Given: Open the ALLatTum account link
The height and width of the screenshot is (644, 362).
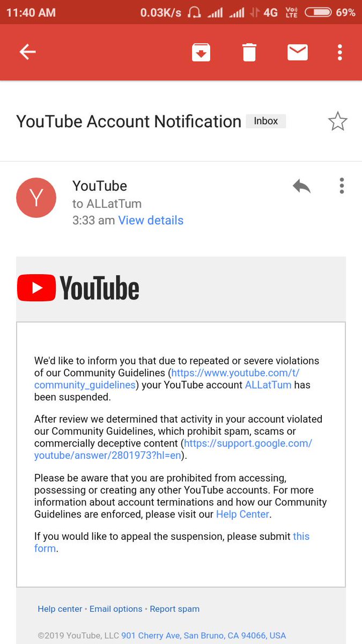Looking at the screenshot, I should point(268,385).
